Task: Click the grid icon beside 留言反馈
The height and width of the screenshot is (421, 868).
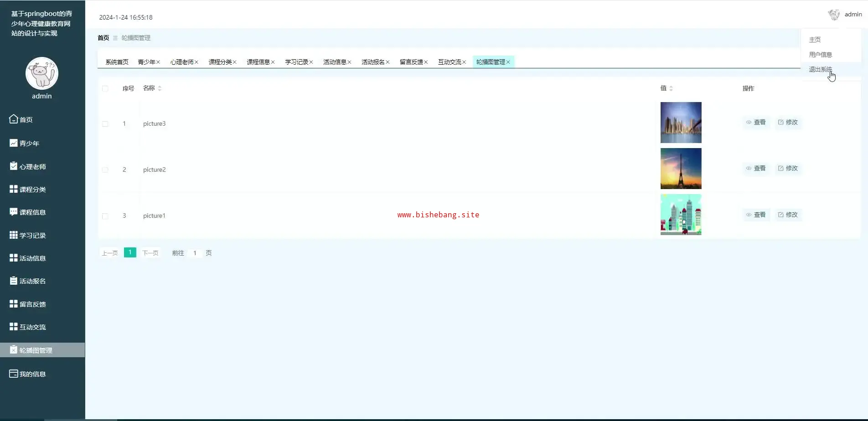Action: click(14, 304)
